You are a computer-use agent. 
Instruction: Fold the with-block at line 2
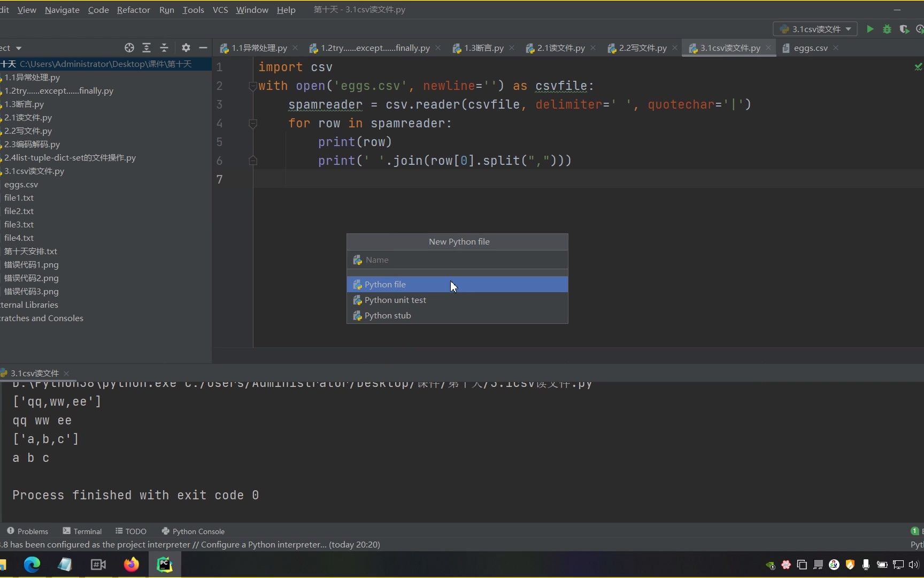click(252, 86)
